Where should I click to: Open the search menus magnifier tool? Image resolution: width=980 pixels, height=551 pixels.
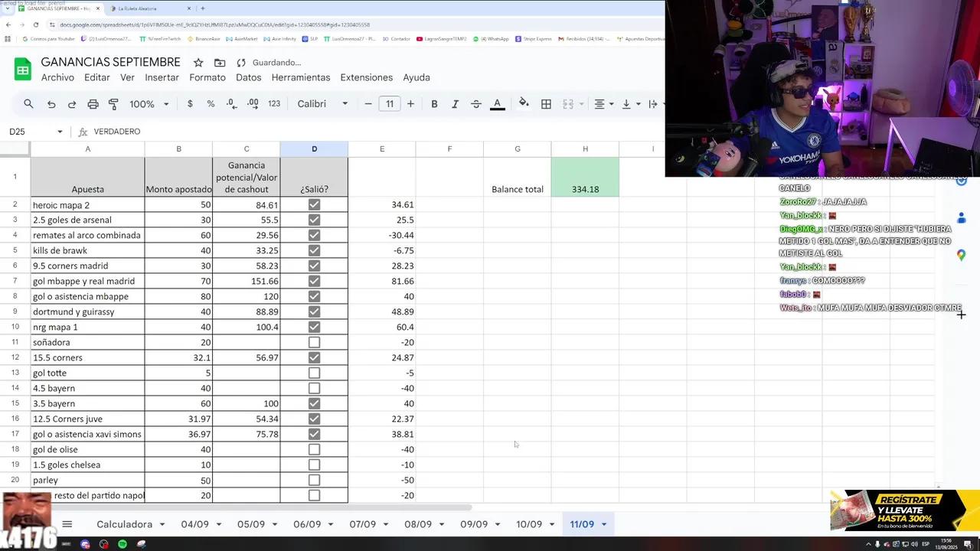pyautogui.click(x=28, y=104)
